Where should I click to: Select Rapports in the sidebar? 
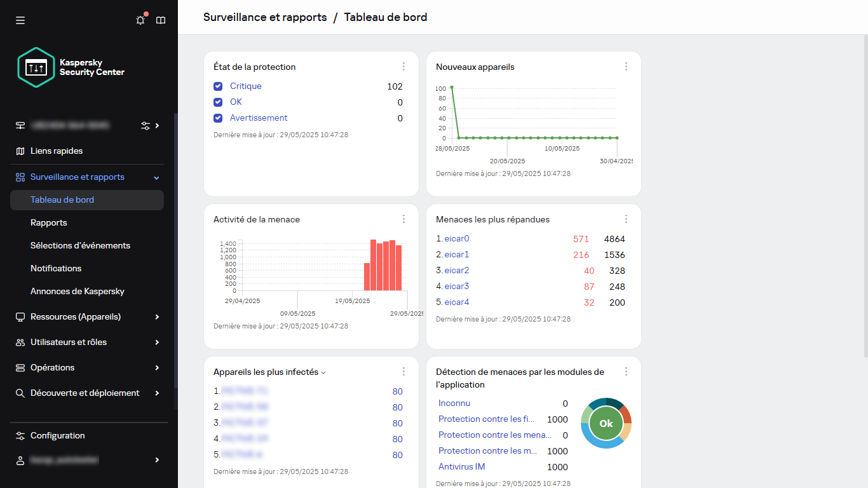pyautogui.click(x=49, y=222)
